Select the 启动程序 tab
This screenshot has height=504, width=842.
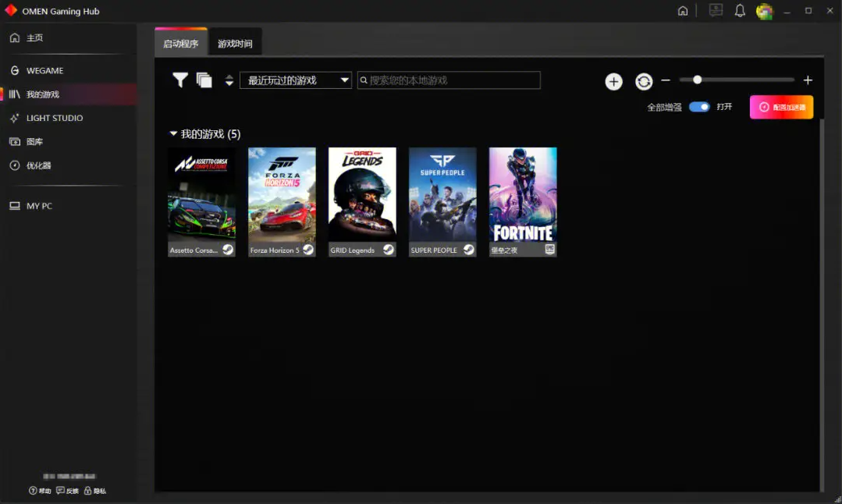tap(181, 44)
